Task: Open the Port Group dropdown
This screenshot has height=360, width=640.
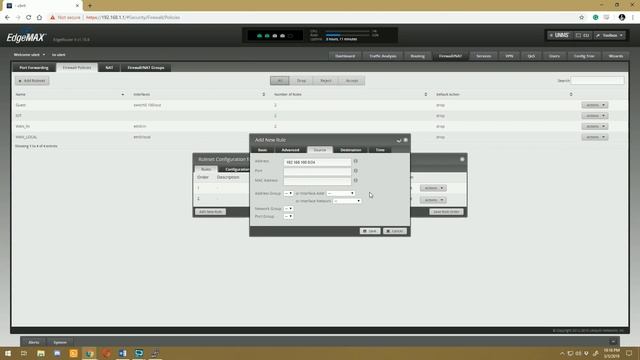Action: click(288, 216)
